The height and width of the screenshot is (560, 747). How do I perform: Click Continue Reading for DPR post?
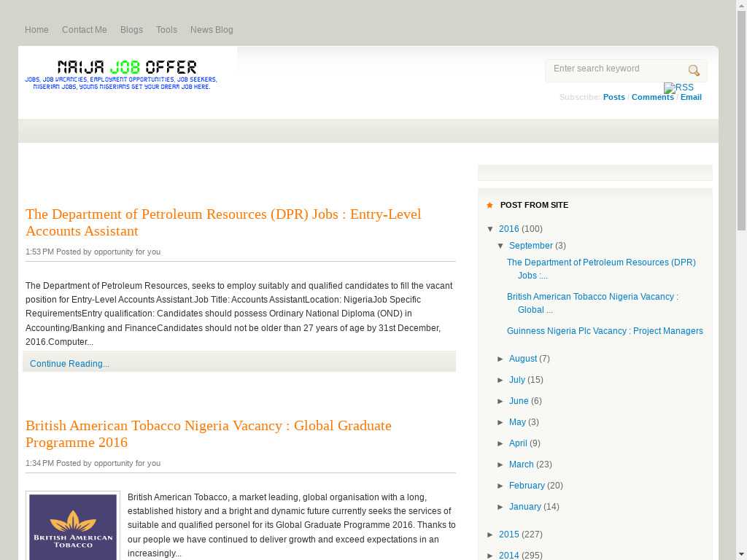(x=69, y=364)
